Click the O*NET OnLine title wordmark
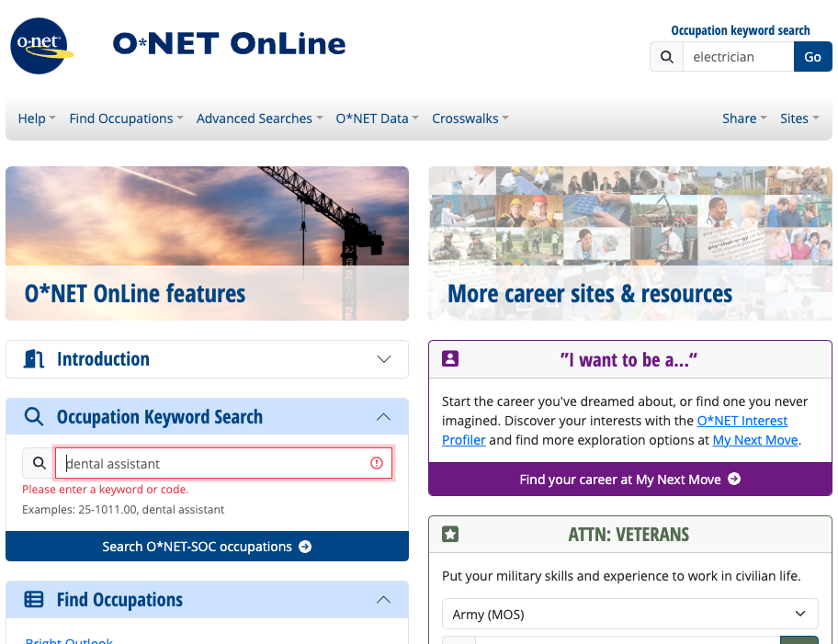Image resolution: width=838 pixels, height=644 pixels. click(x=230, y=44)
